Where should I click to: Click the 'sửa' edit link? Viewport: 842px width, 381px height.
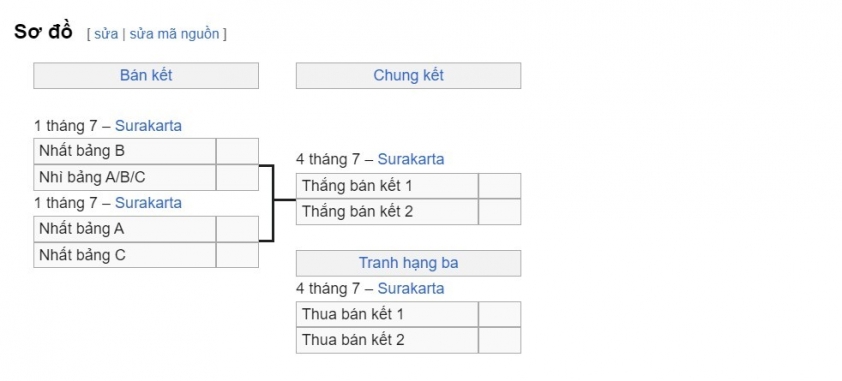pos(106,34)
